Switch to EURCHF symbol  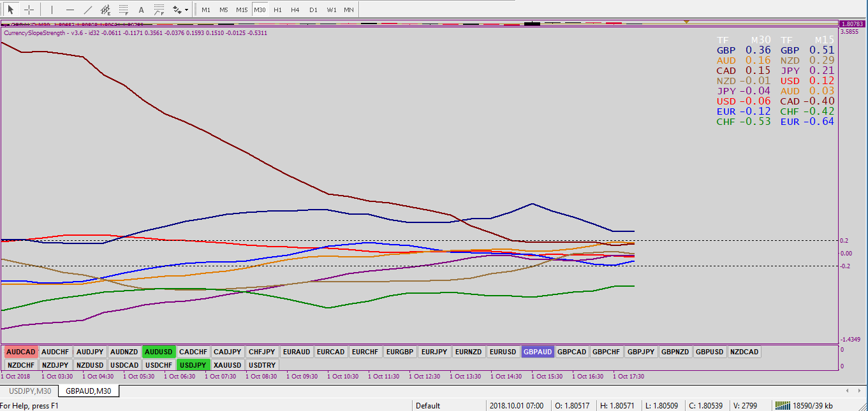pyautogui.click(x=365, y=352)
